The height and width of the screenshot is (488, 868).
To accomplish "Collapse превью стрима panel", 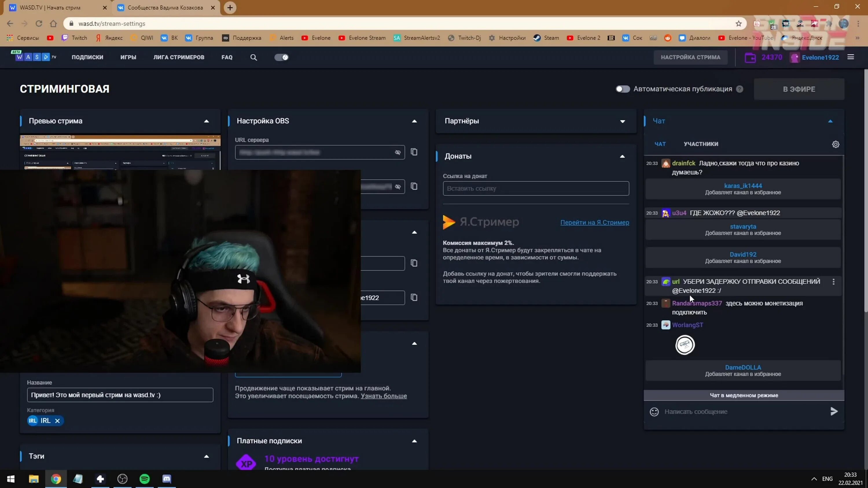I will (x=206, y=120).
